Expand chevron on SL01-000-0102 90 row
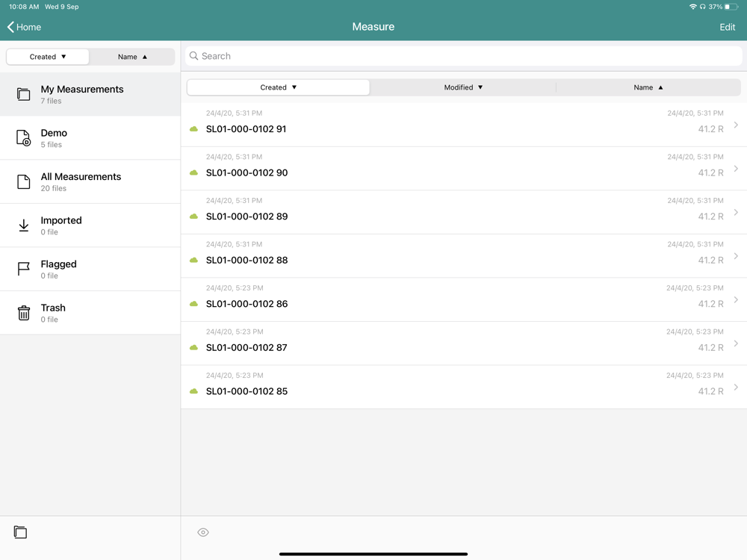This screenshot has height=560, width=747. pyautogui.click(x=736, y=169)
